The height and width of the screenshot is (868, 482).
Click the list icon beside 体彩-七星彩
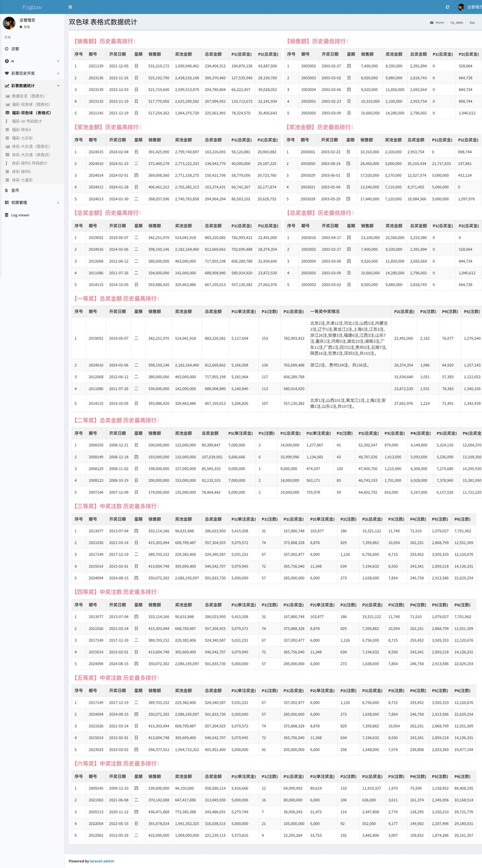point(7,180)
